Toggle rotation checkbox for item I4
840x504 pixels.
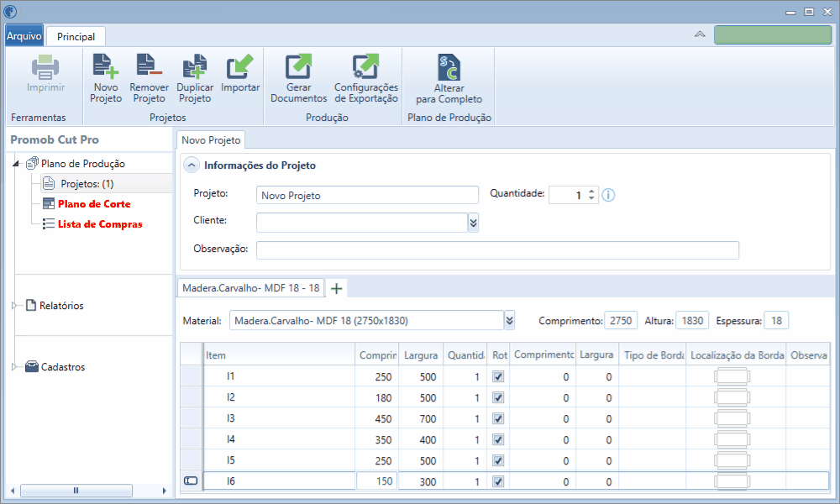click(x=498, y=439)
